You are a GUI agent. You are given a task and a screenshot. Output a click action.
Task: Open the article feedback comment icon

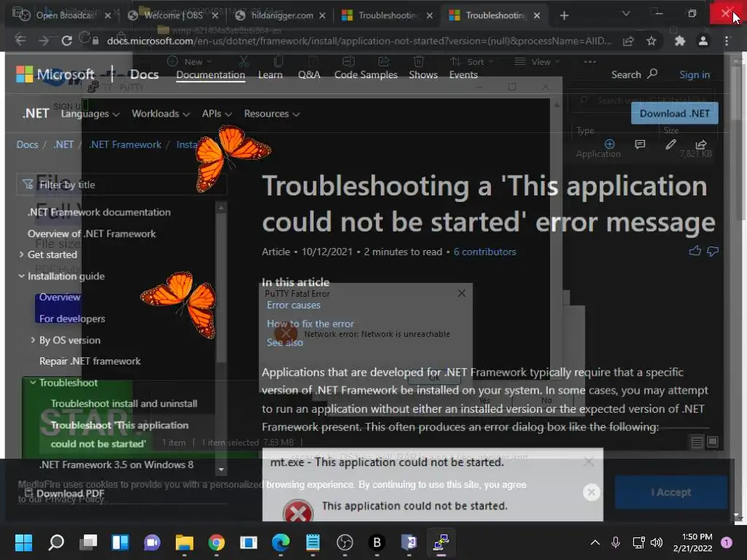[640, 144]
